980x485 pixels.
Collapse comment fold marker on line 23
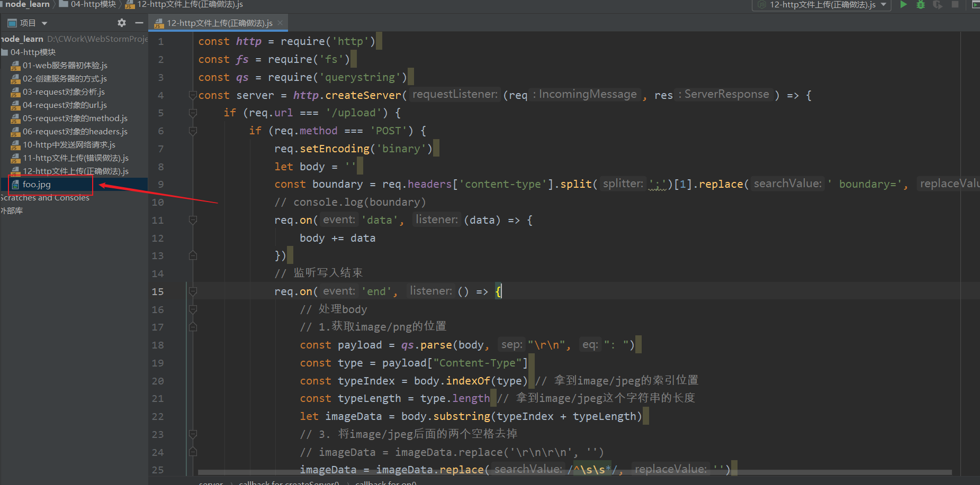pyautogui.click(x=193, y=434)
